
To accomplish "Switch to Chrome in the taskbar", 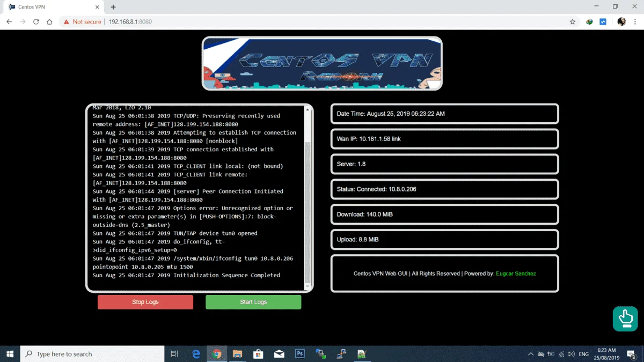I will pyautogui.click(x=217, y=354).
